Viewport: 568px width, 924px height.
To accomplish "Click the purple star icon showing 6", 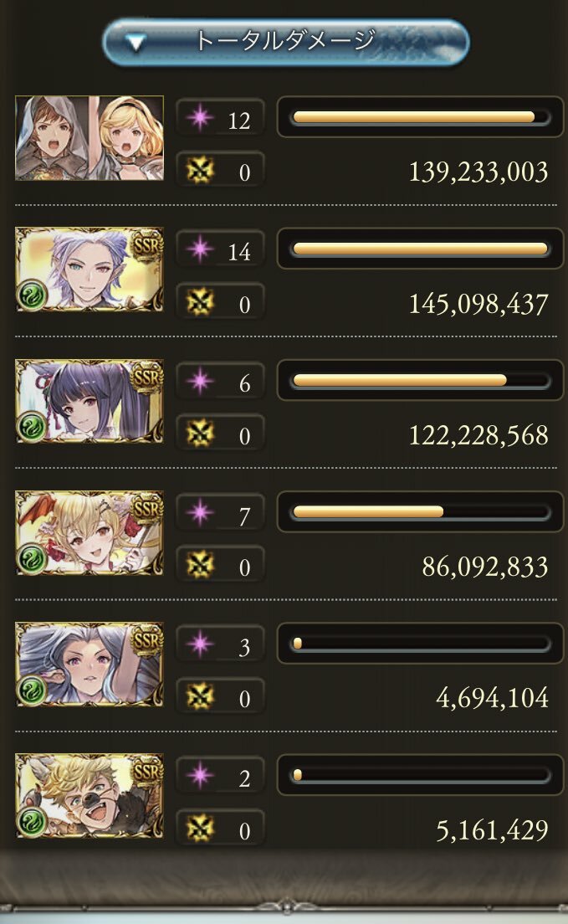I will 200,382.
